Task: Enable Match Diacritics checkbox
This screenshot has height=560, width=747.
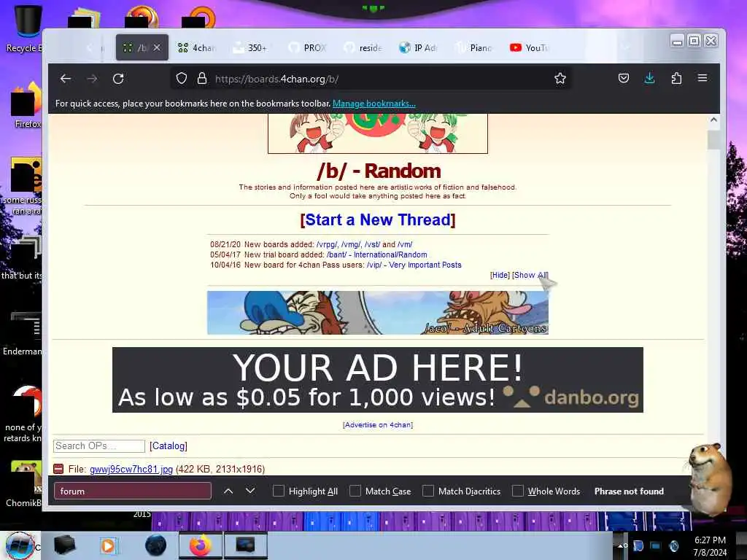Action: pos(428,491)
